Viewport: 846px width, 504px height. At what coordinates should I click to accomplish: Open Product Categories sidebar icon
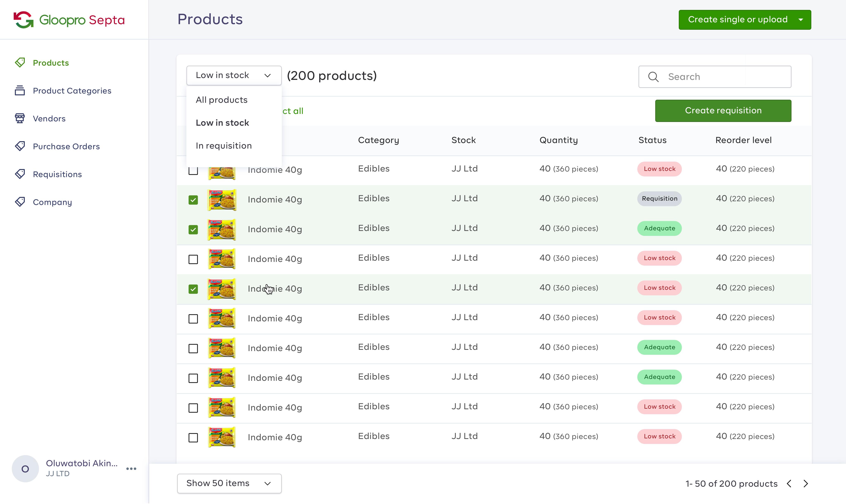click(20, 91)
